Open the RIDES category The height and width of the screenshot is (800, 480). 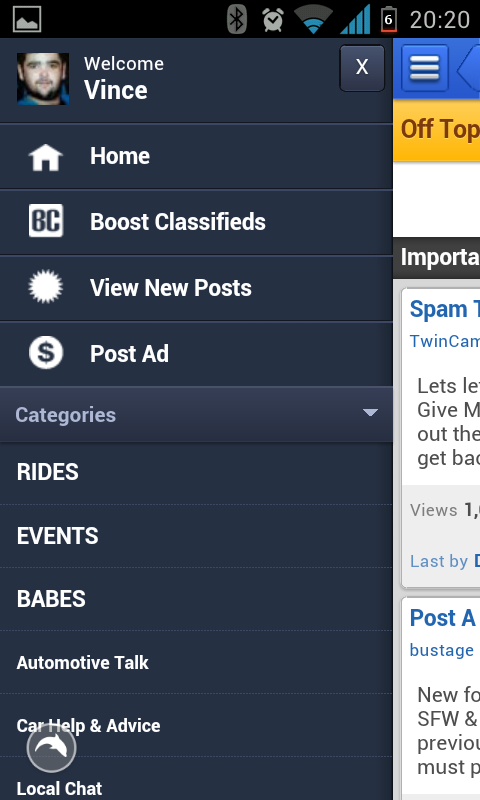pyautogui.click(x=196, y=472)
